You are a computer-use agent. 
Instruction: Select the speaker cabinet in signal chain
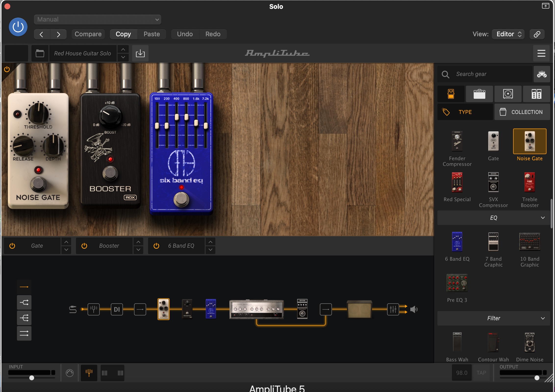pos(359,309)
